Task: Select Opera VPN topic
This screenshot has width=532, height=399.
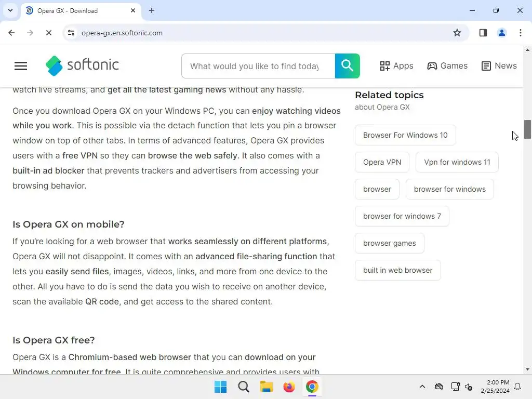Action: 382,162
